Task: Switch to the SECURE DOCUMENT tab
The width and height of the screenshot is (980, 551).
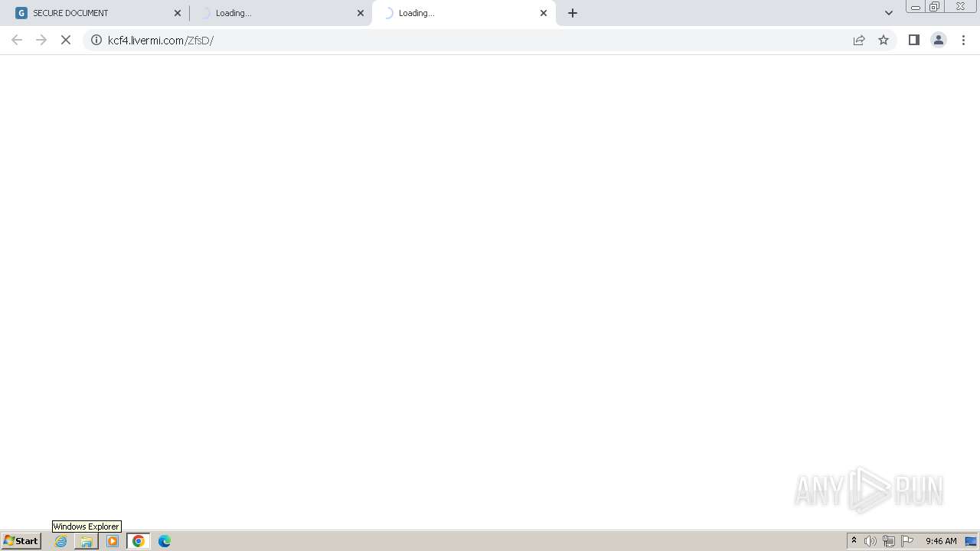Action: (x=98, y=13)
